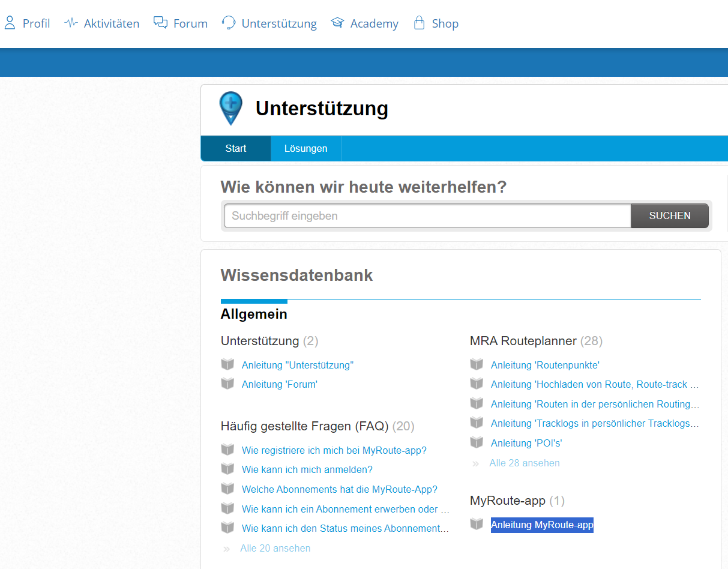This screenshot has height=569, width=728.
Task: Open Anleitung 'POI's' article
Action: (x=526, y=443)
